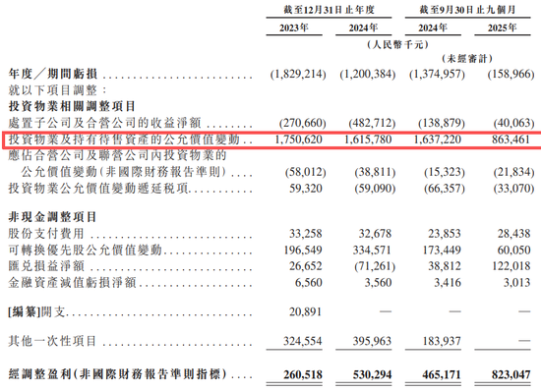Click the value 863,461
541x392 pixels.
511,140
